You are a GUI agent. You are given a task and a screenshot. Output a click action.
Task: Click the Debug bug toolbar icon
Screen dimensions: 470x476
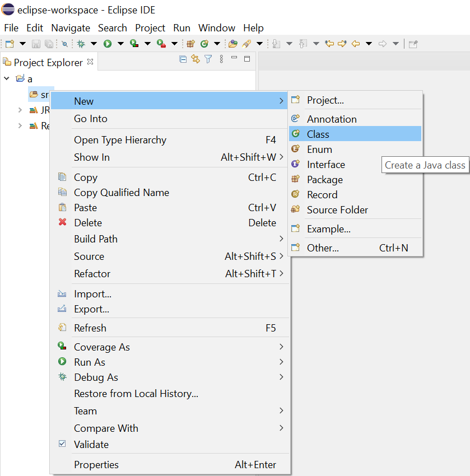point(81,44)
